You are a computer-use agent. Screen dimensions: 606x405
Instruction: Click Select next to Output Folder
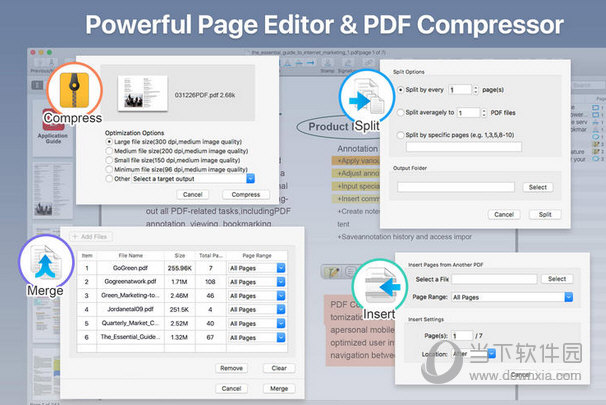(538, 187)
